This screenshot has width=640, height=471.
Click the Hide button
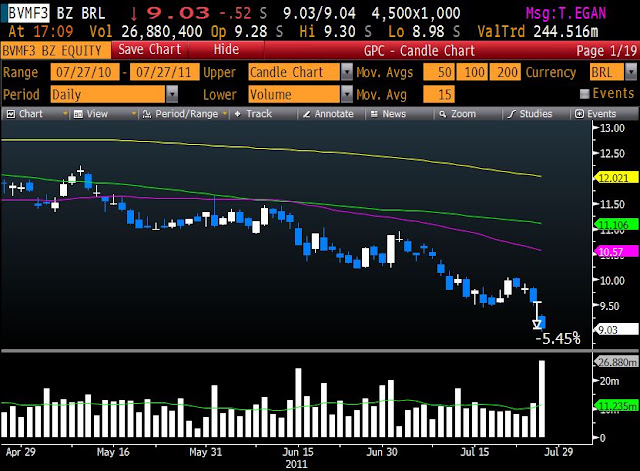coord(227,50)
